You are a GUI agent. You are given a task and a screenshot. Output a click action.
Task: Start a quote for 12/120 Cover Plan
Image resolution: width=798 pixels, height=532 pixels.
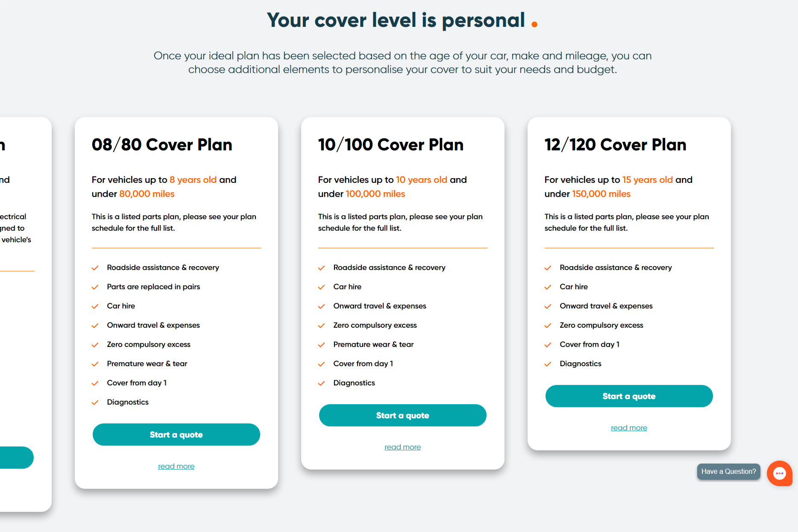tap(629, 396)
